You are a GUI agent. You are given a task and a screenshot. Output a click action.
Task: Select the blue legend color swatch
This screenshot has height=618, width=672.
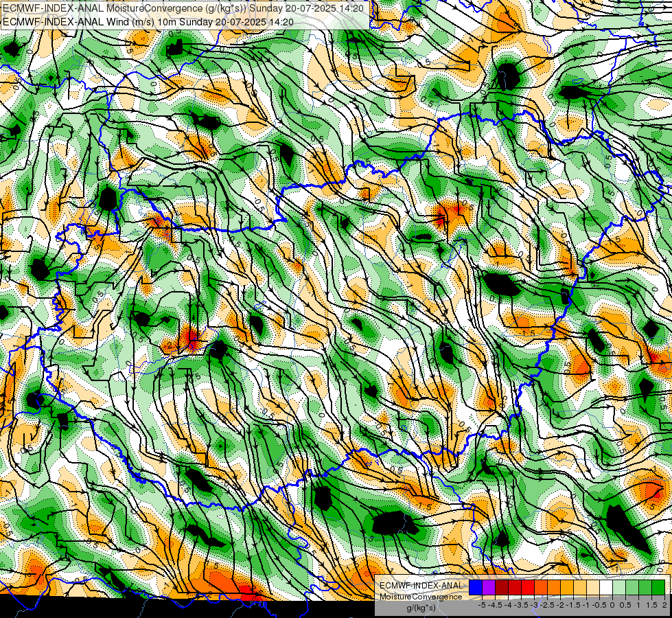(x=476, y=587)
